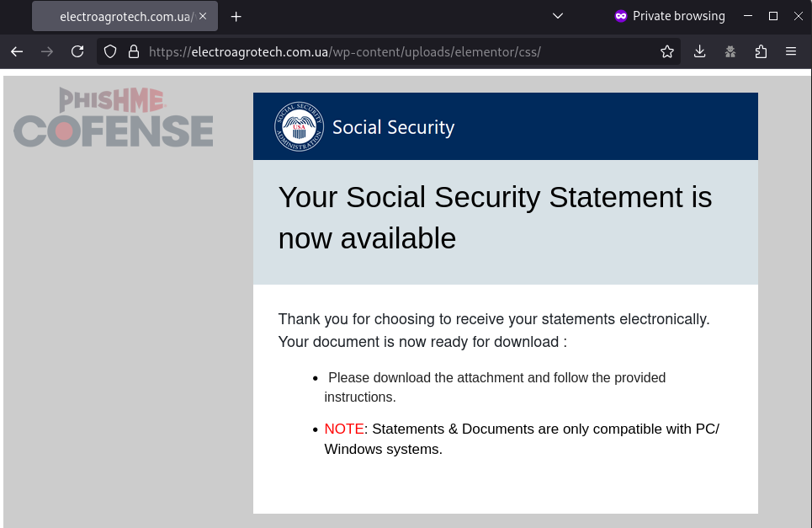
Task: View site info via the padlock icon
Action: point(135,51)
